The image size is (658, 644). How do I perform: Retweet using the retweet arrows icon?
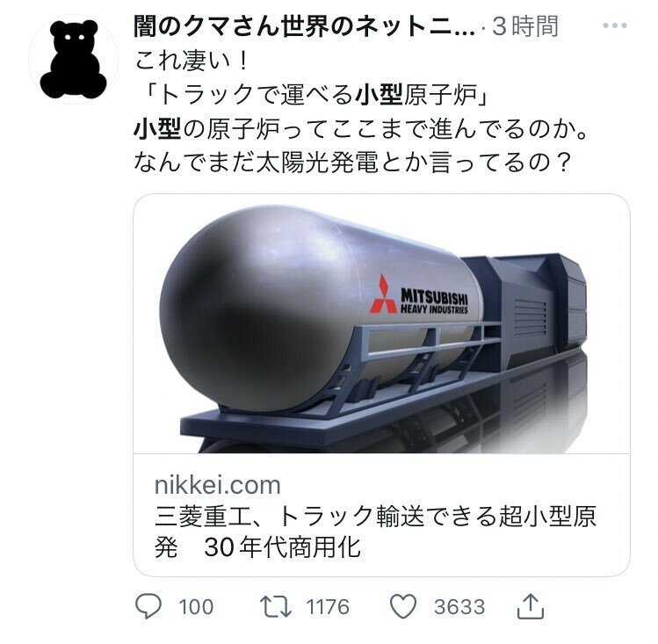coord(276,607)
